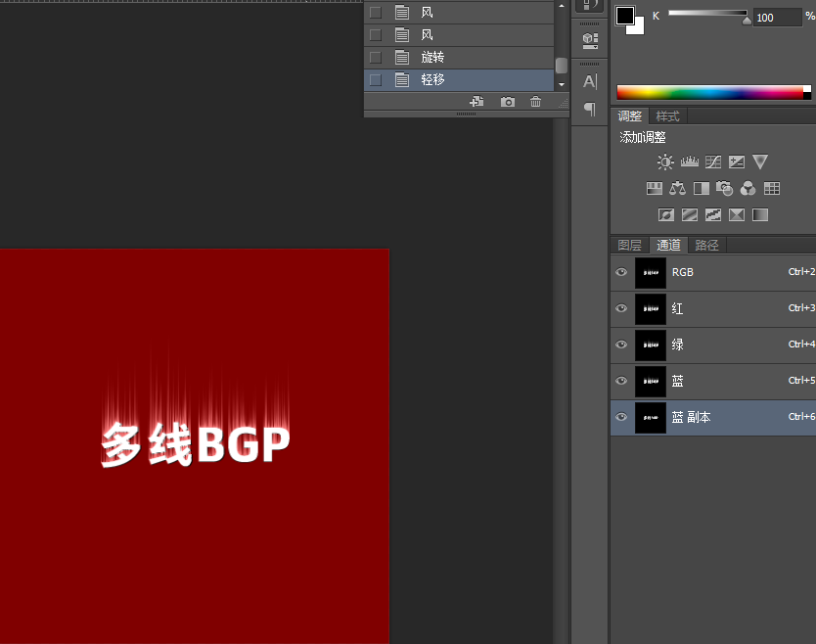Click the K slider handle
Viewport: 816px width, 644px height.
(747, 21)
